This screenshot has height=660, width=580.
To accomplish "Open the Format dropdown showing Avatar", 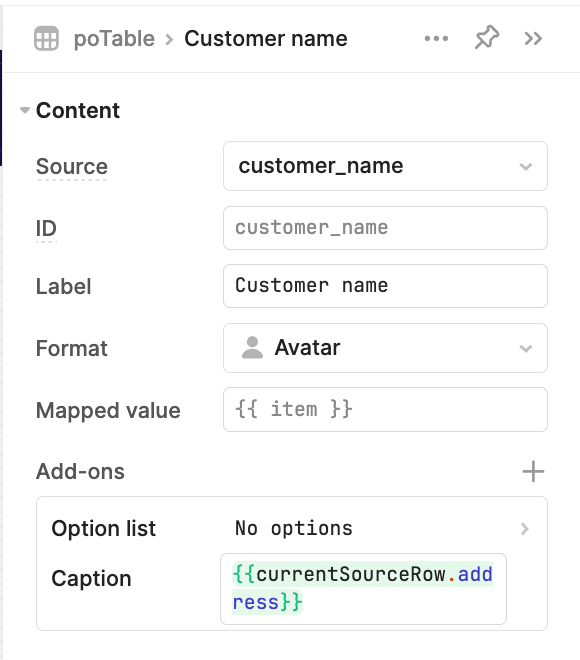I will pyautogui.click(x=385, y=348).
